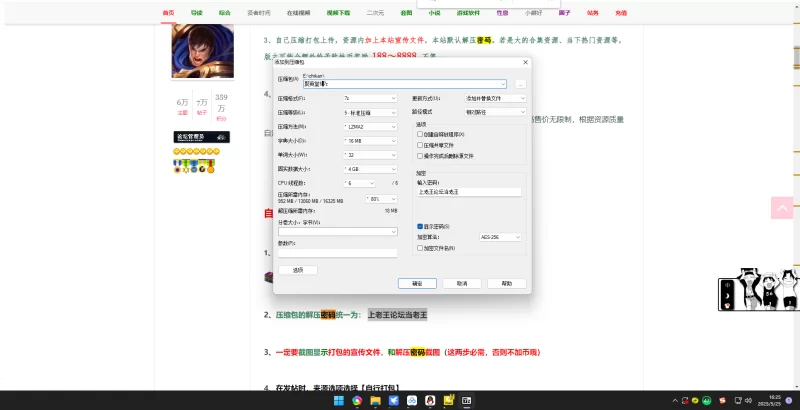Click the Windows Start button
This screenshot has height=410, width=800.
click(339, 400)
